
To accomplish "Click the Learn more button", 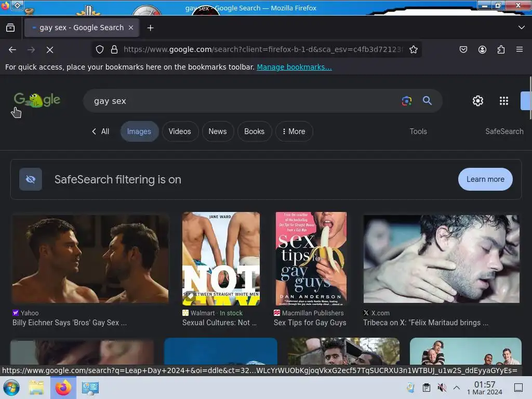I will (x=485, y=179).
